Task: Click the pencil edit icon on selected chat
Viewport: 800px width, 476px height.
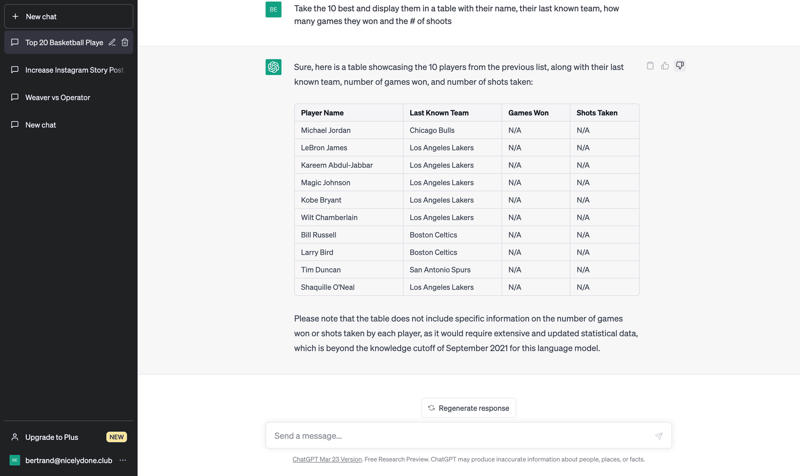Action: click(112, 43)
